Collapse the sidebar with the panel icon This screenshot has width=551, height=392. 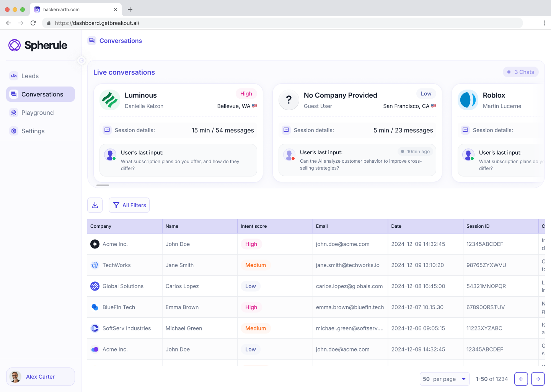[82, 60]
